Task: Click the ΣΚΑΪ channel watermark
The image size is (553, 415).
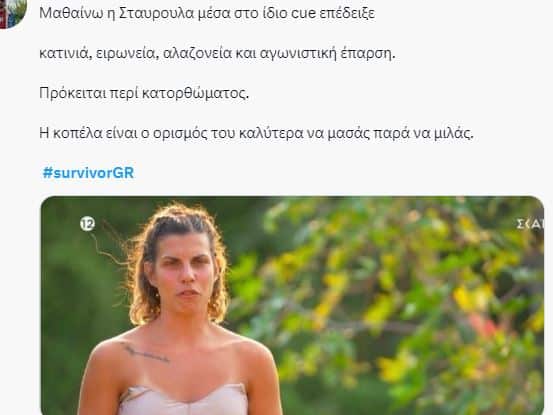Action: 530,224
